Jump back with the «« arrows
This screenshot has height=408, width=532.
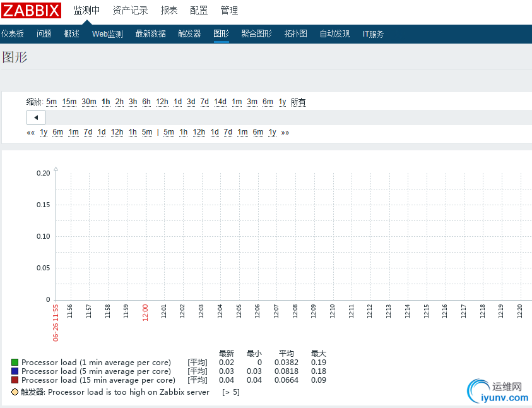point(30,132)
